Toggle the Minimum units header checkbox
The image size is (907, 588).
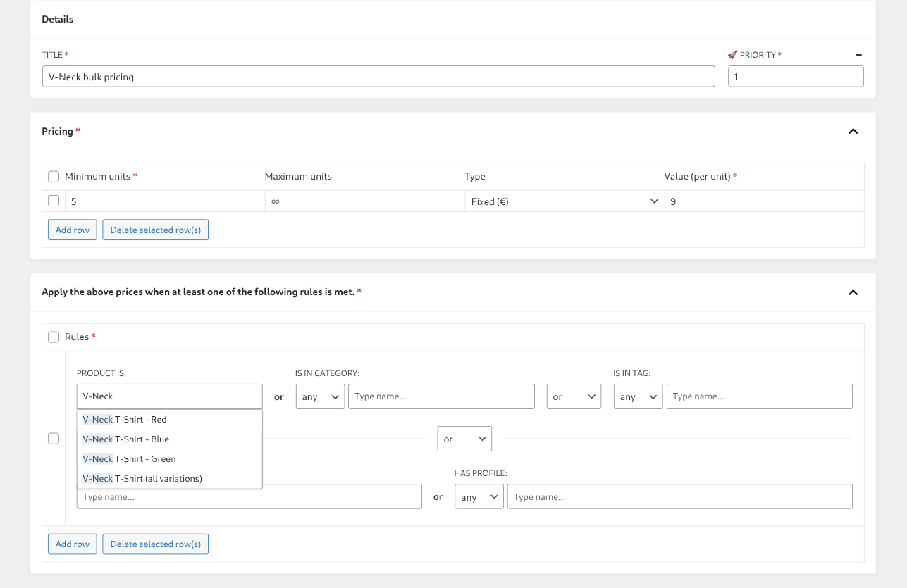click(x=54, y=177)
